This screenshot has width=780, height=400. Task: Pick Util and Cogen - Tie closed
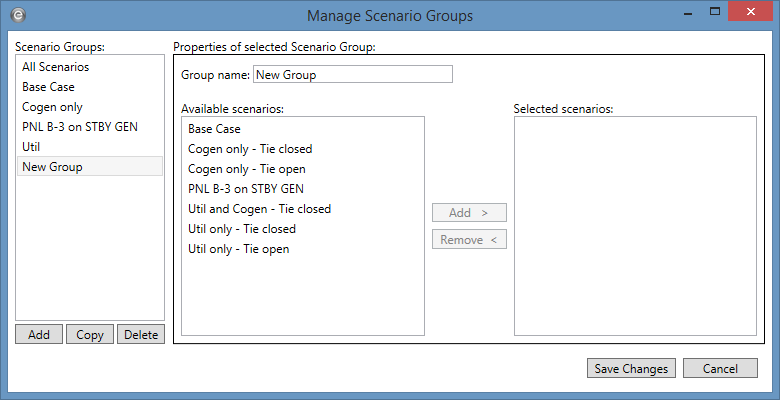pos(259,209)
